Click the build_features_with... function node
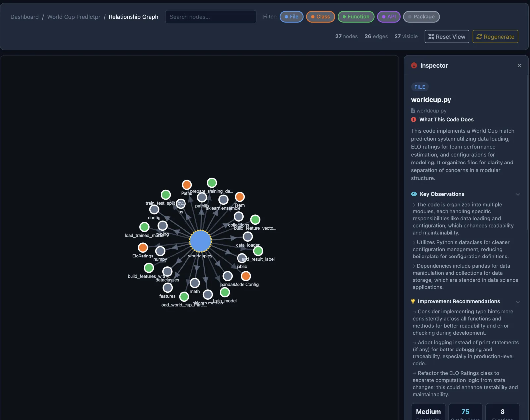 149,268
